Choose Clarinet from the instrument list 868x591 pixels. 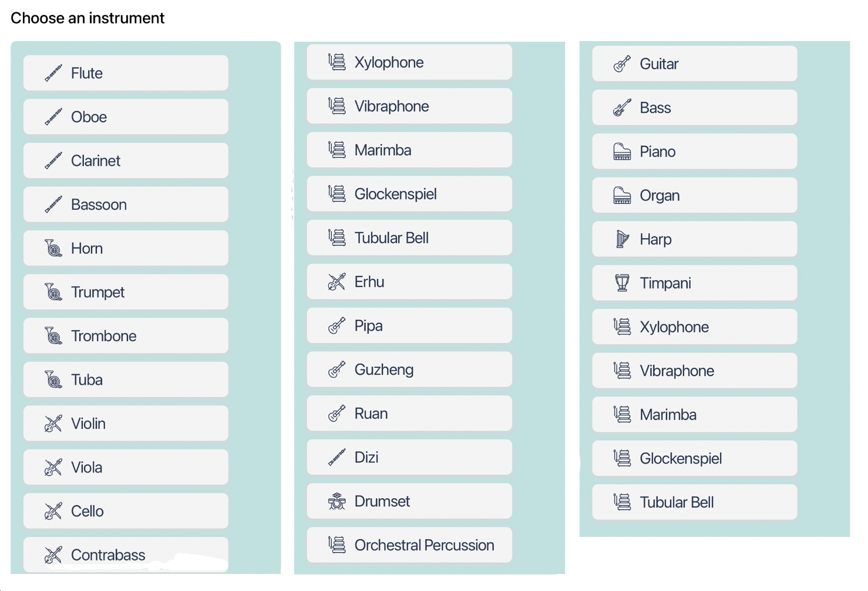click(126, 161)
